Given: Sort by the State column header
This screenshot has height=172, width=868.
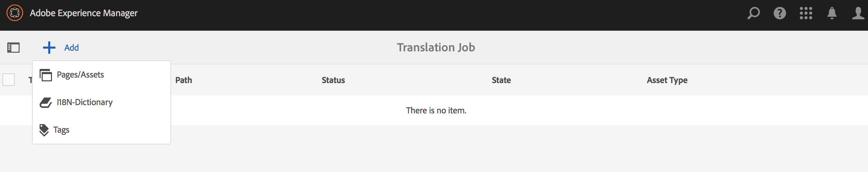Looking at the screenshot, I should (501, 80).
